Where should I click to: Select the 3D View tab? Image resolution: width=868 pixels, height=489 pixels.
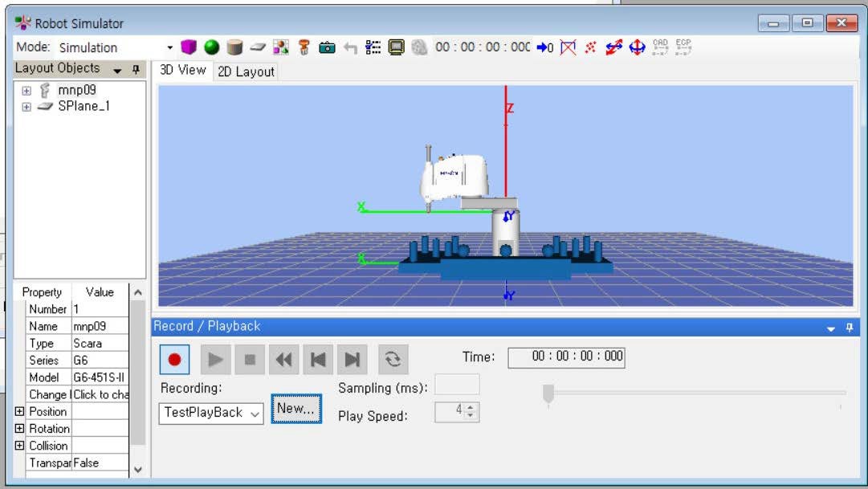coord(183,70)
